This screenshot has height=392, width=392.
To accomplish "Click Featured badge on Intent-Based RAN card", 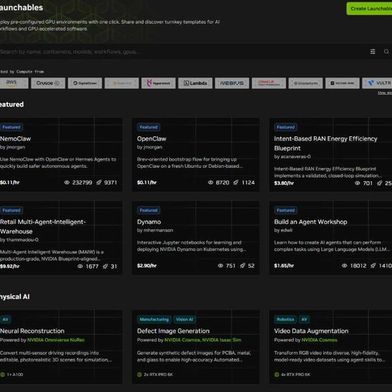I will pos(286,127).
